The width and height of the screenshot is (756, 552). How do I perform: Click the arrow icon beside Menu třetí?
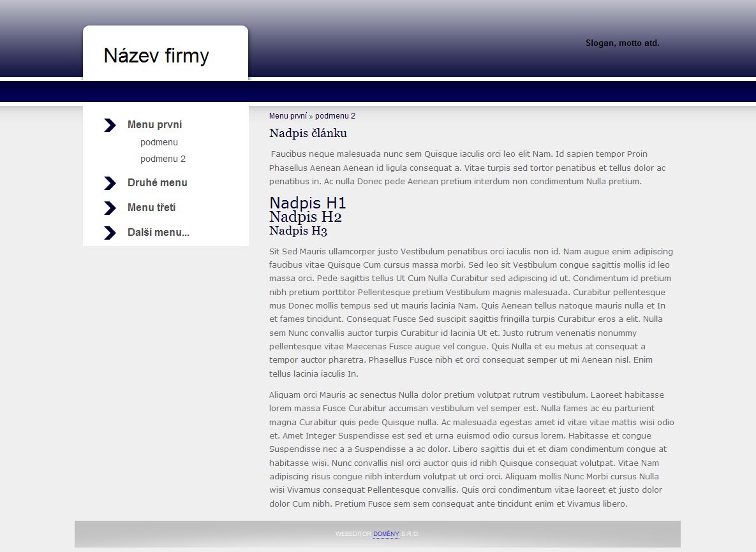tap(110, 208)
